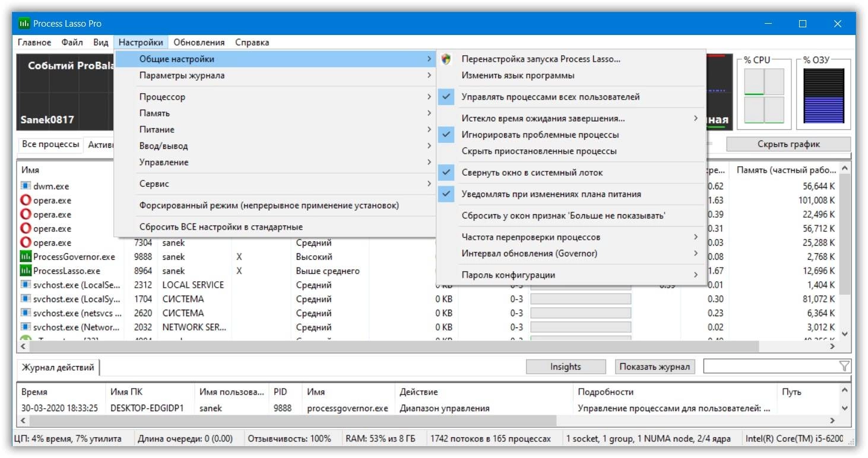Viewport: 868px width, 458px height.
Task: Enable Скрыть приостановленные процессы
Action: 571,151
